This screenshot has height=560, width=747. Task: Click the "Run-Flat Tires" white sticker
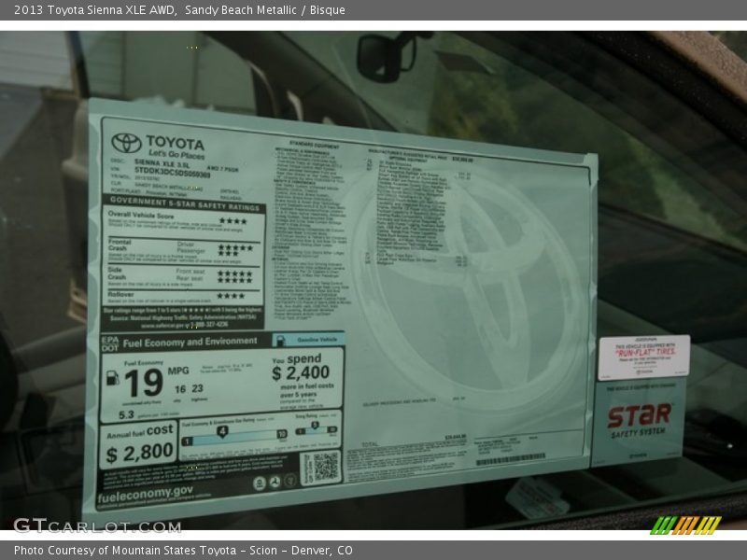tap(644, 357)
